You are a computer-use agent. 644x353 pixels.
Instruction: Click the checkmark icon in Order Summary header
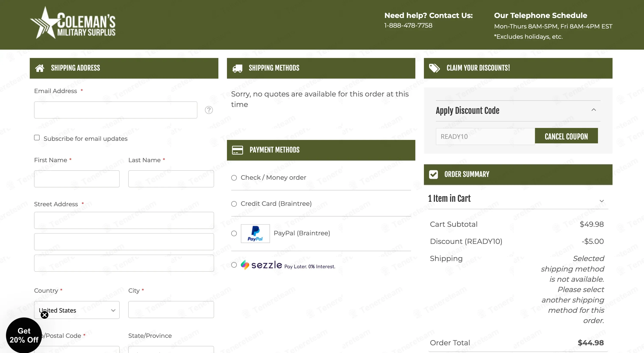pyautogui.click(x=434, y=174)
